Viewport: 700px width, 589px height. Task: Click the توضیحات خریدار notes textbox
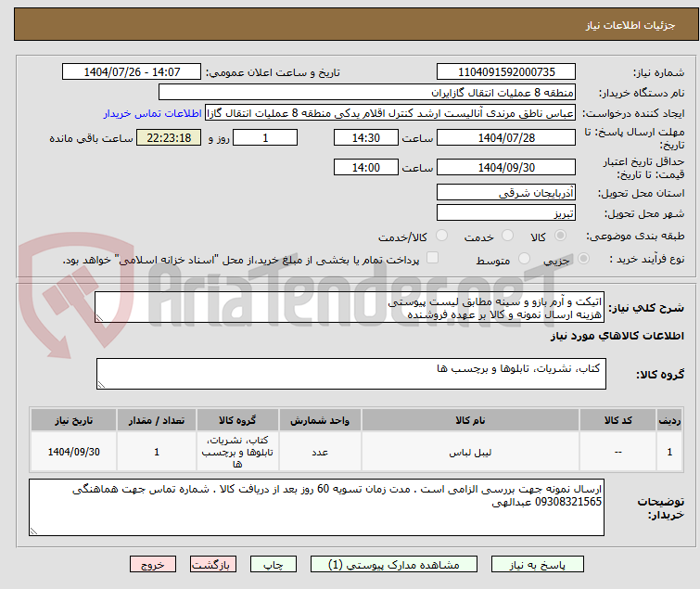pos(316,507)
